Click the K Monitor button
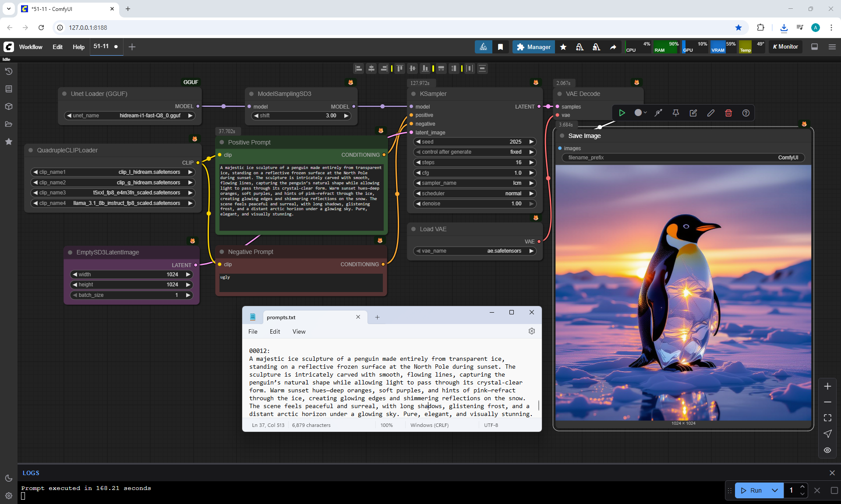The height and width of the screenshot is (504, 841). click(785, 47)
